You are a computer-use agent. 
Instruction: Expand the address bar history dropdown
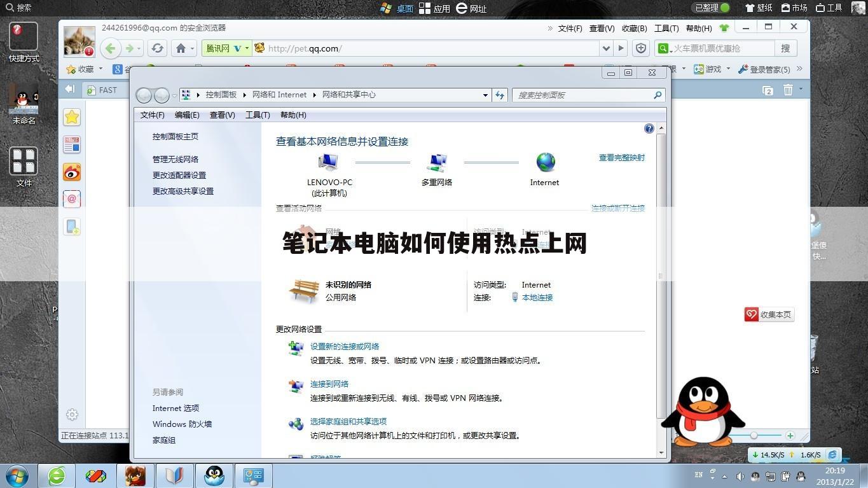coord(486,95)
